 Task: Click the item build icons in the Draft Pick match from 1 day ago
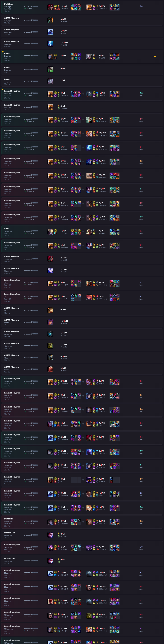click(x=76, y=7)
